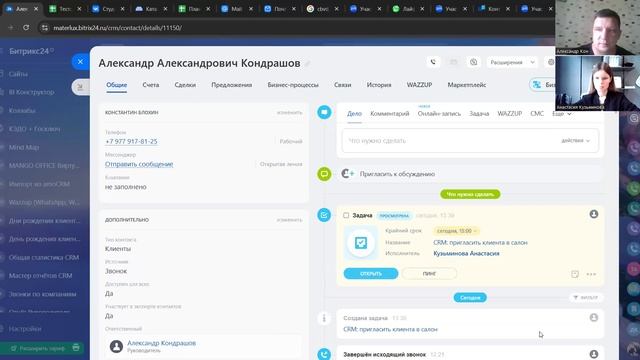Screen dimensions: 640x360
Task: Expand the Ещё menu in timeline tabs
Action: tap(562, 114)
